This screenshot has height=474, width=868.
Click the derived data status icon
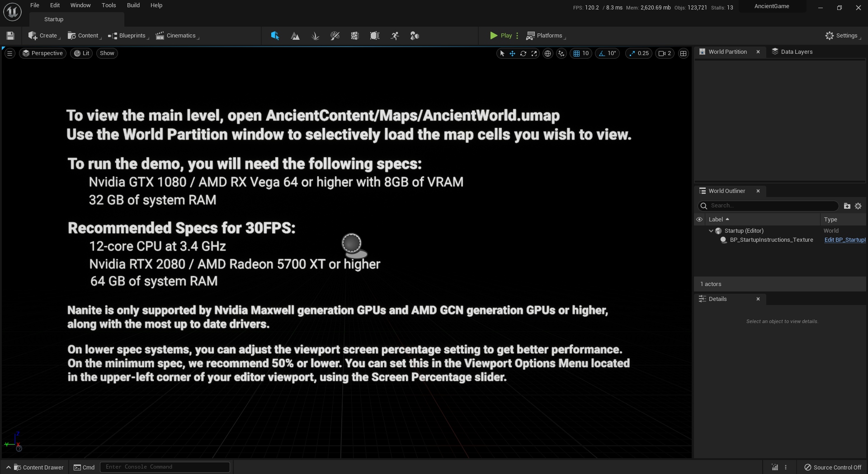[774, 467]
